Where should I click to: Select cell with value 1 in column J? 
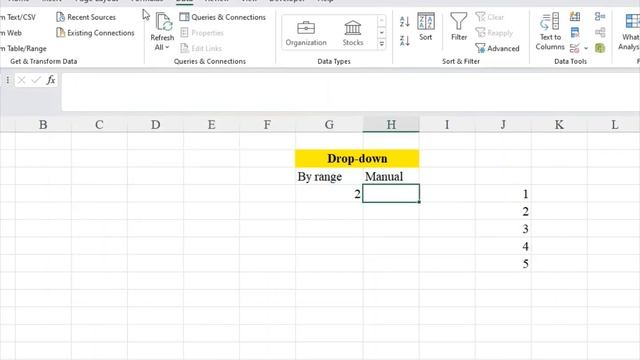click(x=503, y=194)
